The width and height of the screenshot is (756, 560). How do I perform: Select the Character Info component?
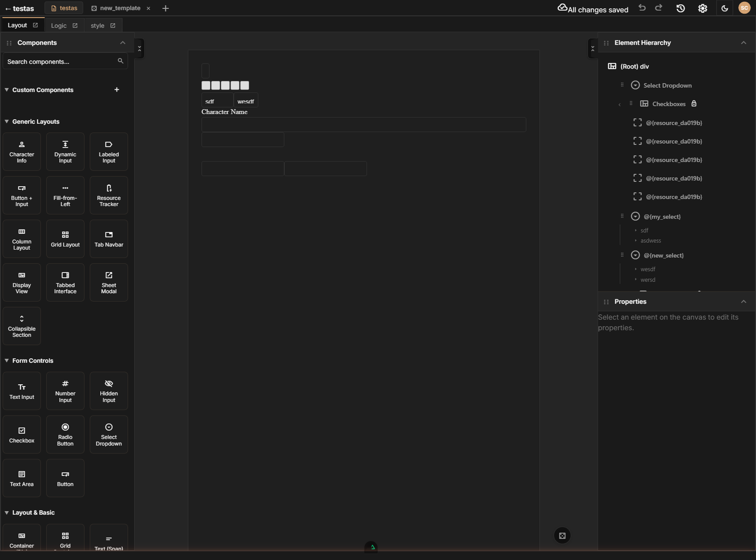pyautogui.click(x=22, y=151)
